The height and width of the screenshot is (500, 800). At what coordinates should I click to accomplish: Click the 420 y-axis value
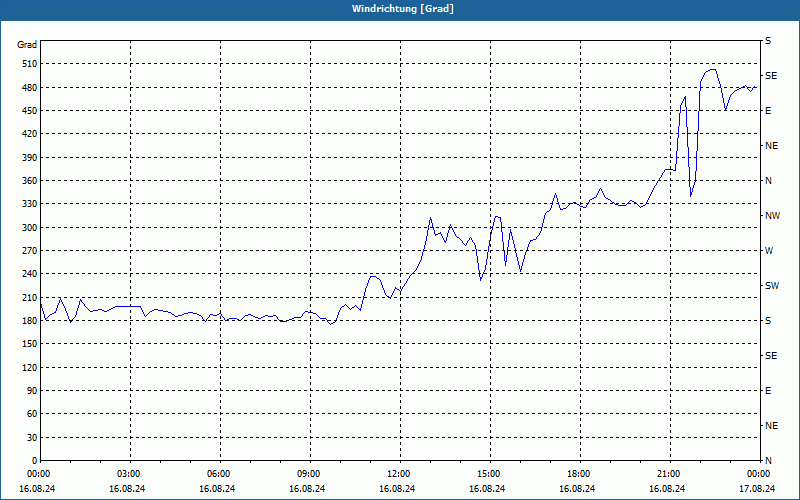[x=30, y=134]
